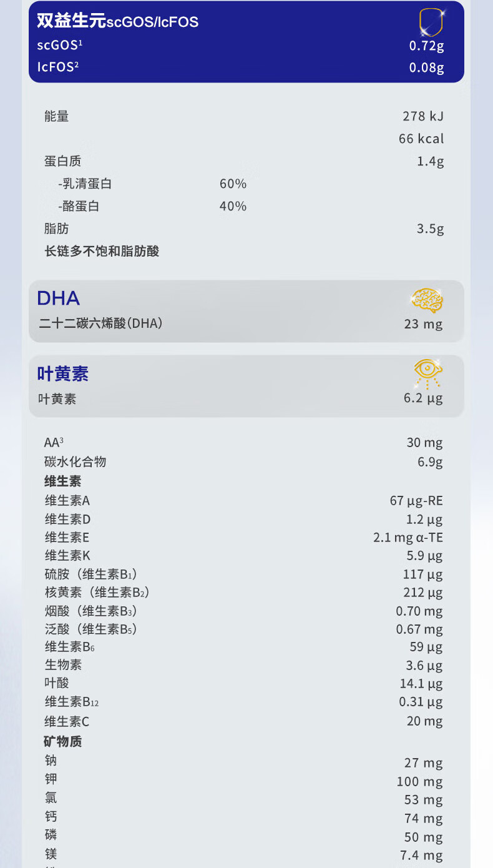This screenshot has width=493, height=868.
Task: Select the 维生素E 2.1 mg α-TE value
Action: point(408,537)
